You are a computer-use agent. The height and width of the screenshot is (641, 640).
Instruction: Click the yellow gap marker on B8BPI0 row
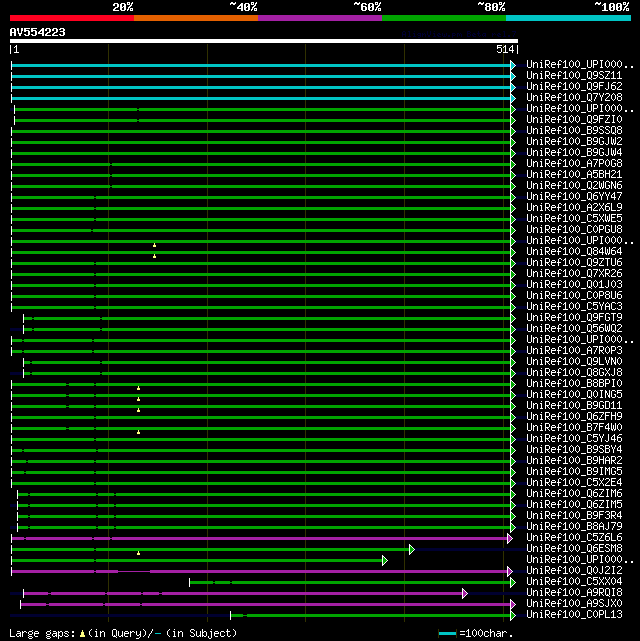pos(139,388)
